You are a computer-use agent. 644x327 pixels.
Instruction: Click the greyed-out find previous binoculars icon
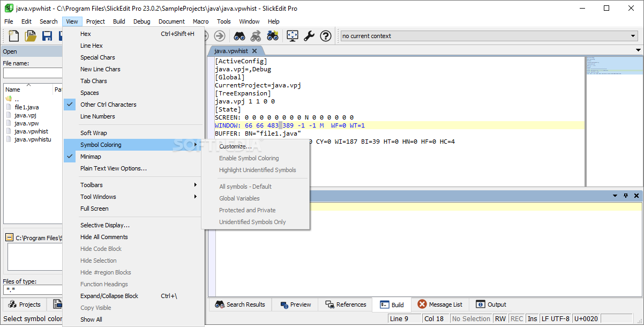256,36
